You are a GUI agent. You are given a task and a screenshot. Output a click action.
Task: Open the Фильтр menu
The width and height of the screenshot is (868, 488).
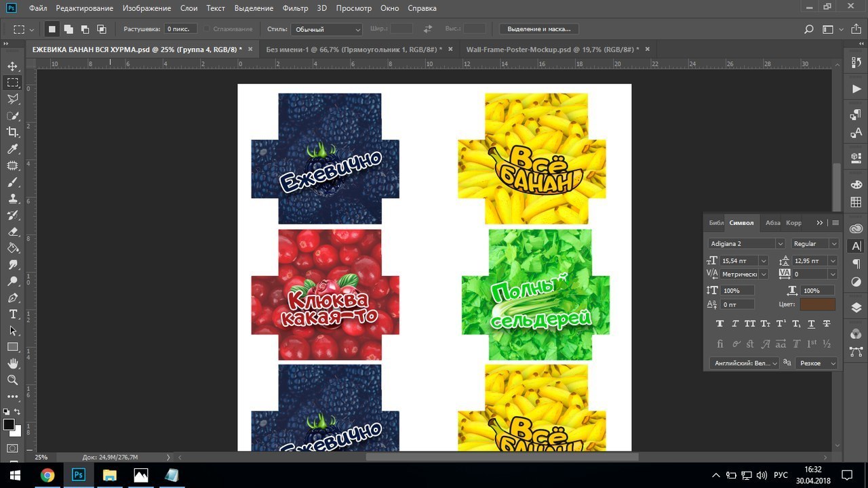pyautogui.click(x=295, y=8)
